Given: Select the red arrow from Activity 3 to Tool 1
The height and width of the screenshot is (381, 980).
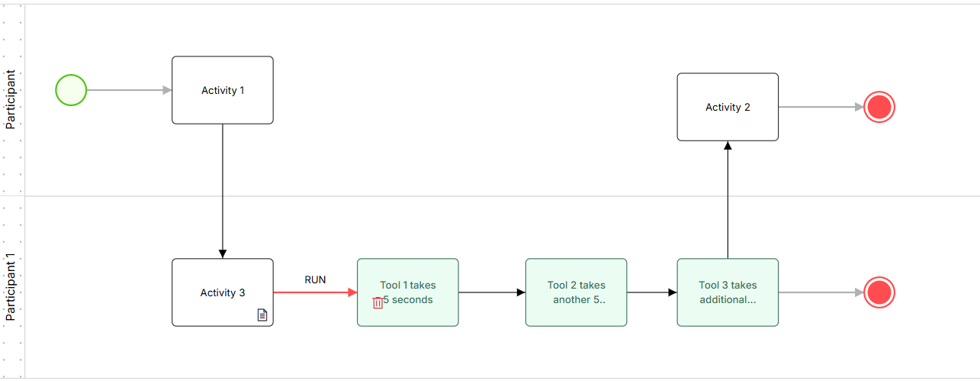Looking at the screenshot, I should coord(315,292).
